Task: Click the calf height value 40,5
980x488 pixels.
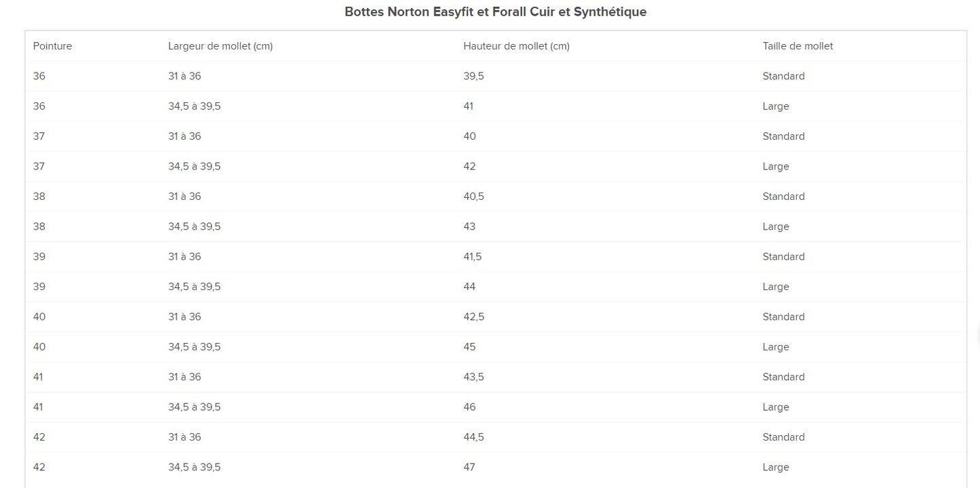Action: (x=473, y=197)
